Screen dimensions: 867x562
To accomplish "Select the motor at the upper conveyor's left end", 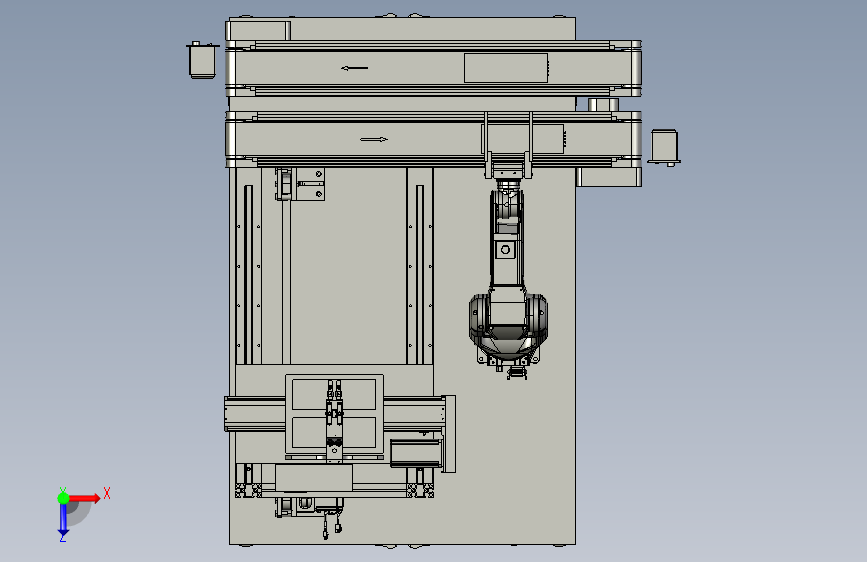I will pos(202,60).
